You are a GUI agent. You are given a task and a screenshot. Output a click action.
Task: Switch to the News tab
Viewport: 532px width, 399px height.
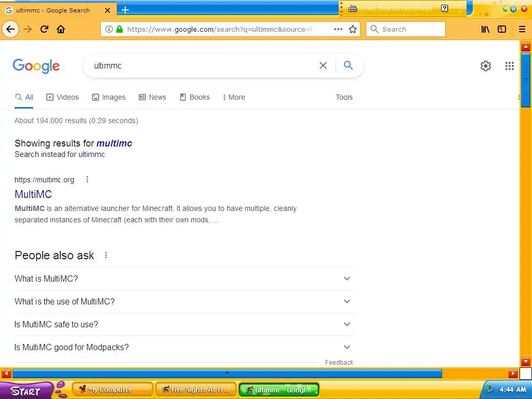152,97
